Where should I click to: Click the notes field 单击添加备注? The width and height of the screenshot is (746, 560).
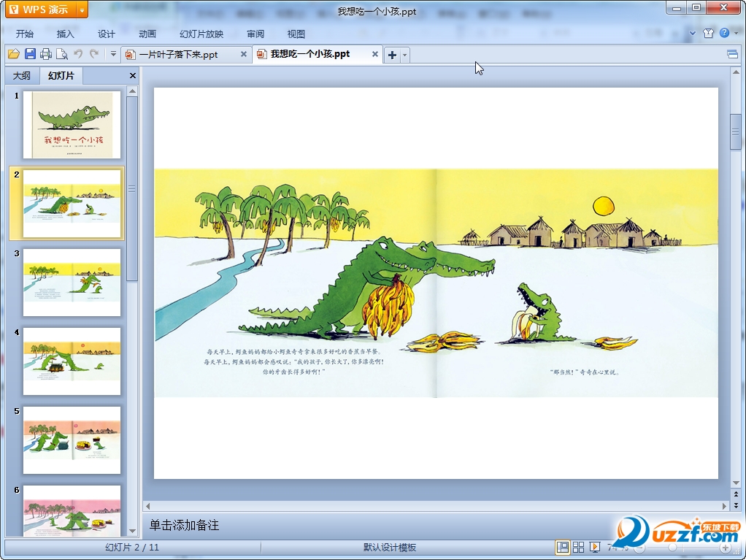(x=184, y=525)
